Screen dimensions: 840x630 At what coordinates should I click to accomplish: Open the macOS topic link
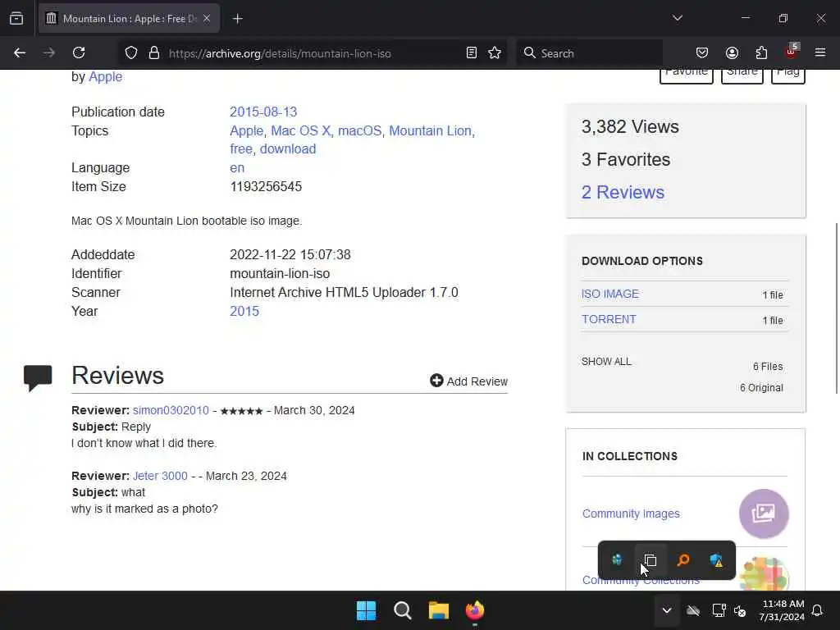(359, 130)
